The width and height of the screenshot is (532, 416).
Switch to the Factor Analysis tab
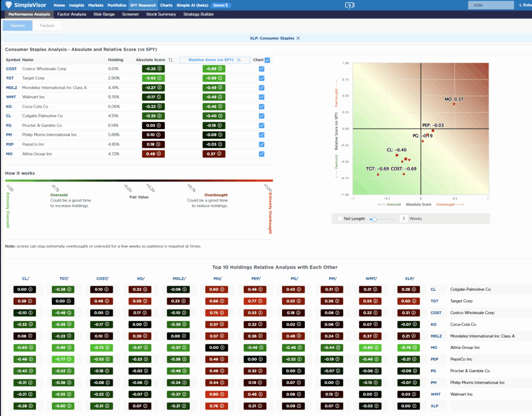pos(73,14)
